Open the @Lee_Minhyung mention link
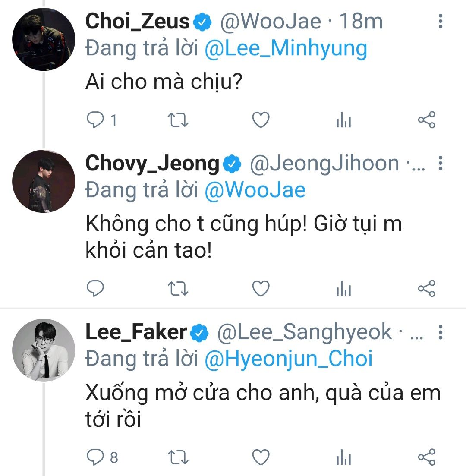This screenshot has height=476, width=466. tap(286, 49)
